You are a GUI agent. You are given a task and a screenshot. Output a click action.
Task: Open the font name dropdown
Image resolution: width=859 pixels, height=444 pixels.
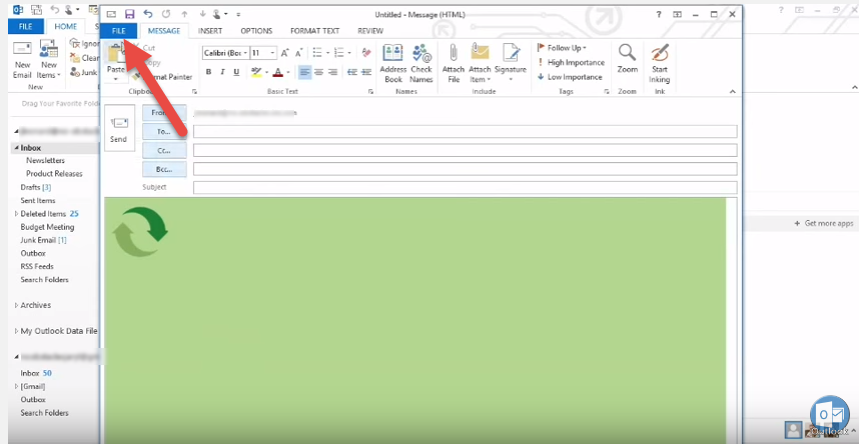(245, 53)
